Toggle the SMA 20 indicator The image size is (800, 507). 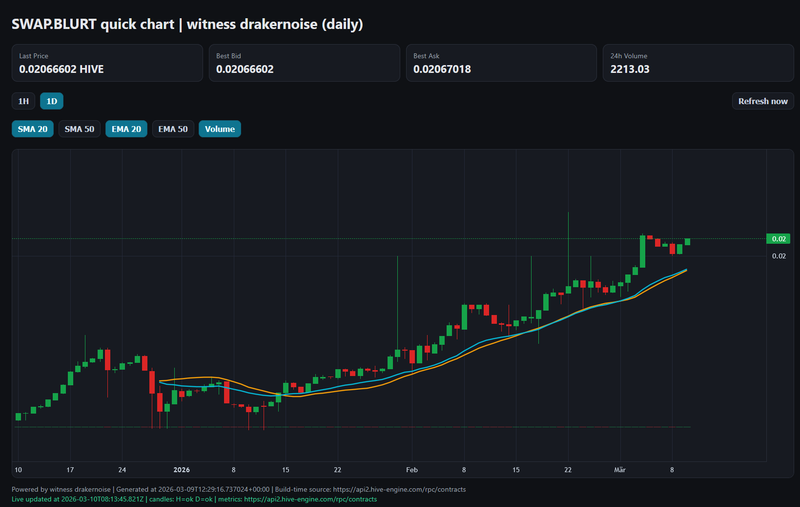tap(31, 129)
